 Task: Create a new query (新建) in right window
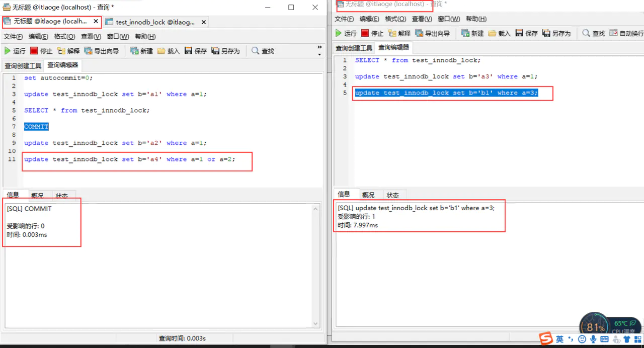472,33
